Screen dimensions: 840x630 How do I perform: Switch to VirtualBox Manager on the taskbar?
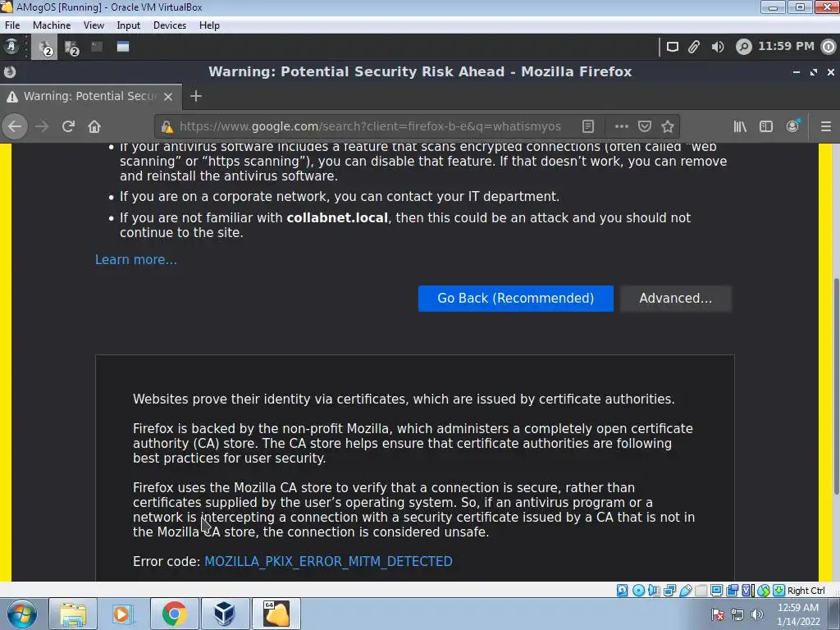pos(225,614)
